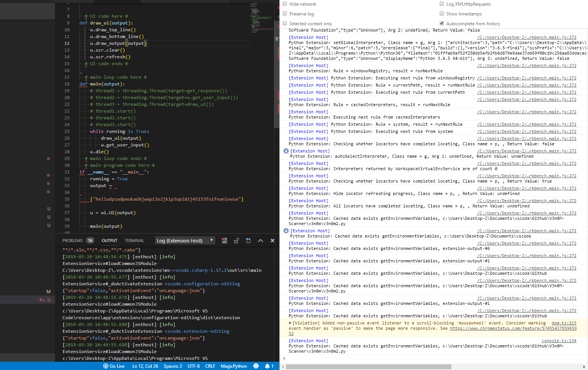Open the log output file icon
This screenshot has height=370, width=588.
[248, 241]
